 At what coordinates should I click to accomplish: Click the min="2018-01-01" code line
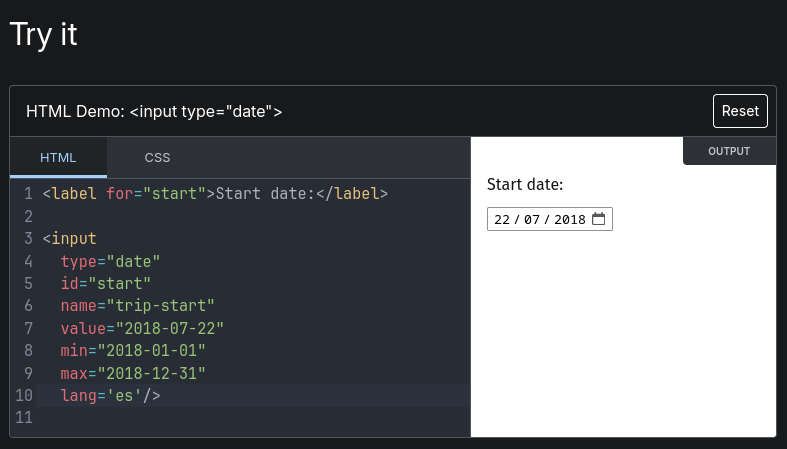click(x=133, y=350)
